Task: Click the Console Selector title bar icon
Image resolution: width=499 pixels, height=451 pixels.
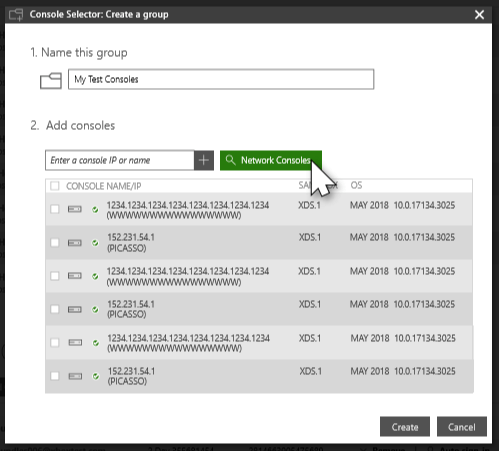Action: (16, 15)
